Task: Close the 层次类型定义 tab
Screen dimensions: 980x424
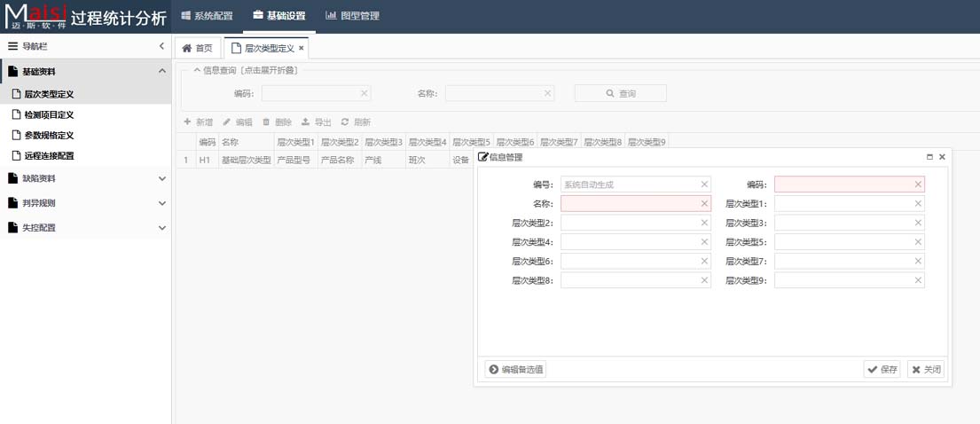Action: pos(302,49)
